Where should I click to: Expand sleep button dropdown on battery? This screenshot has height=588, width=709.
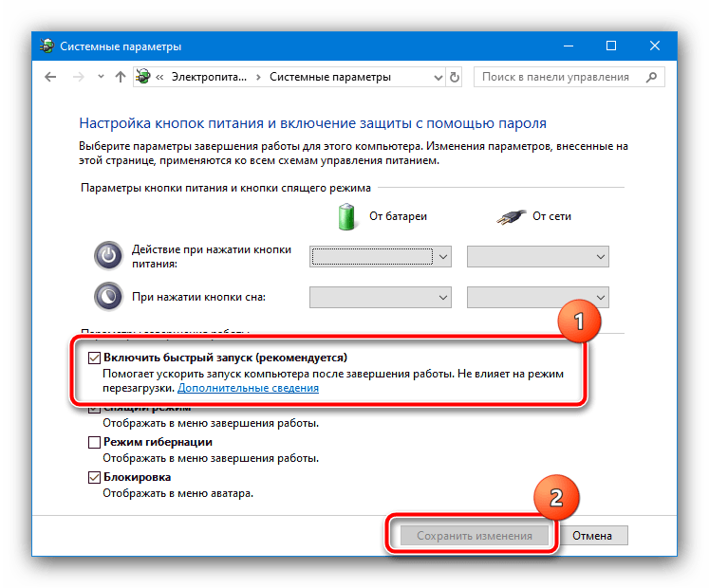pos(381,298)
